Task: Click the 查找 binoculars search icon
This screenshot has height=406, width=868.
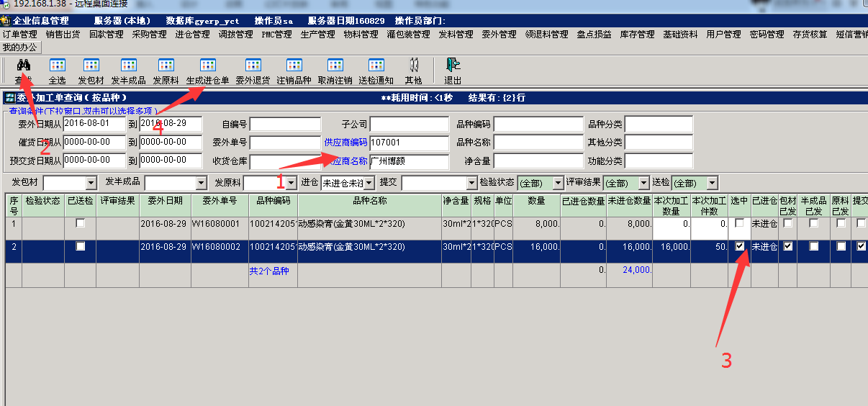Action: pyautogui.click(x=23, y=66)
